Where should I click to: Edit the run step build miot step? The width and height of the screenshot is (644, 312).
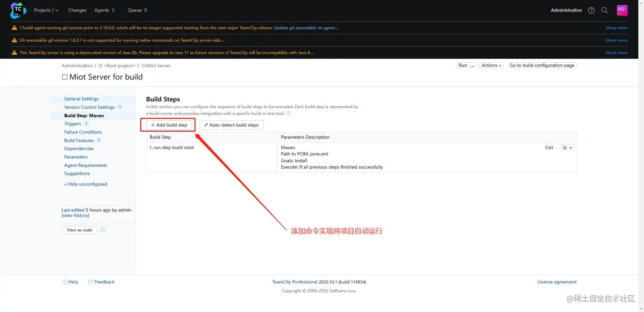click(x=549, y=147)
